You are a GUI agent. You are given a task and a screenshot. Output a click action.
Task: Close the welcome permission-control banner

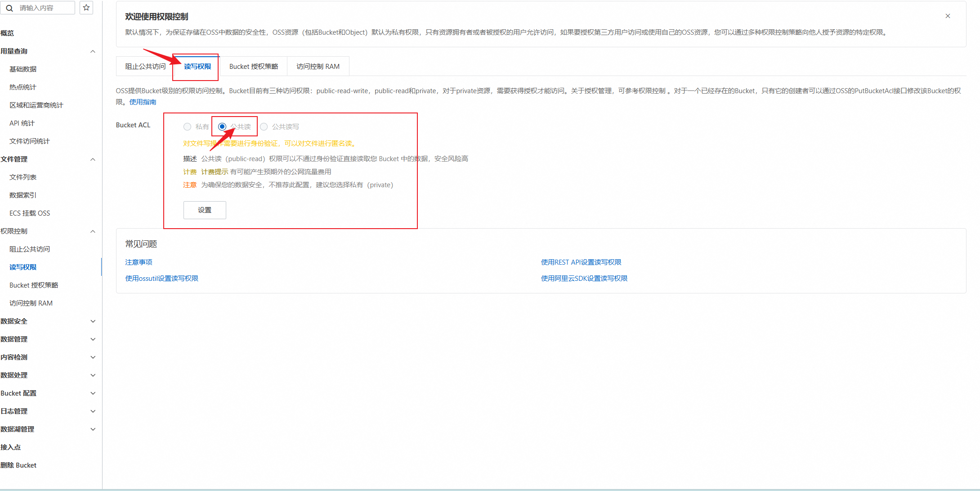(948, 16)
